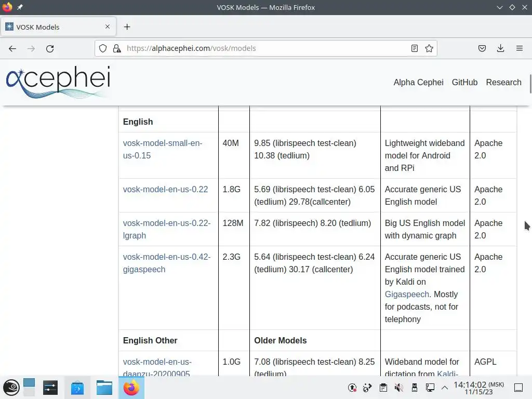The image size is (532, 399).
Task: Click the page vertical scrollbar thumb
Action: 530,84
